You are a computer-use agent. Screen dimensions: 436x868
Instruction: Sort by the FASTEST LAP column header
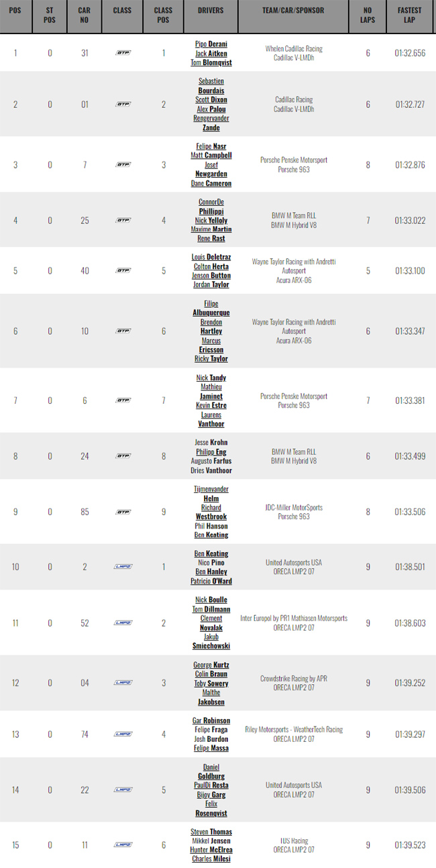(411, 16)
